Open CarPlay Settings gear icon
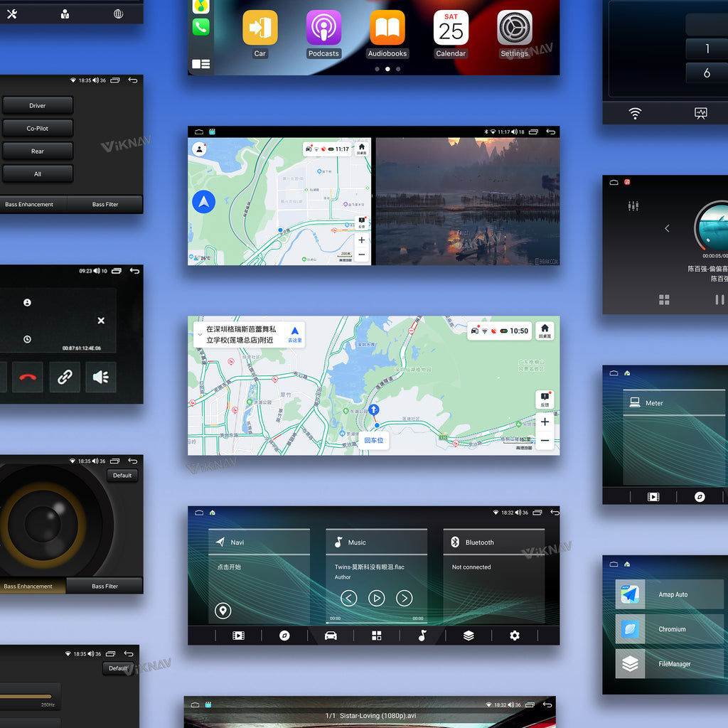Image resolution: width=728 pixels, height=728 pixels. (x=515, y=28)
